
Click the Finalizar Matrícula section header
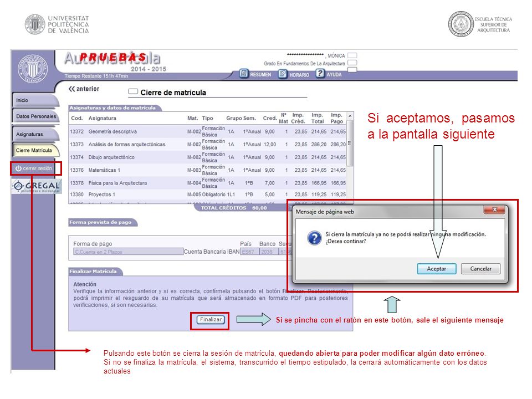point(93,272)
